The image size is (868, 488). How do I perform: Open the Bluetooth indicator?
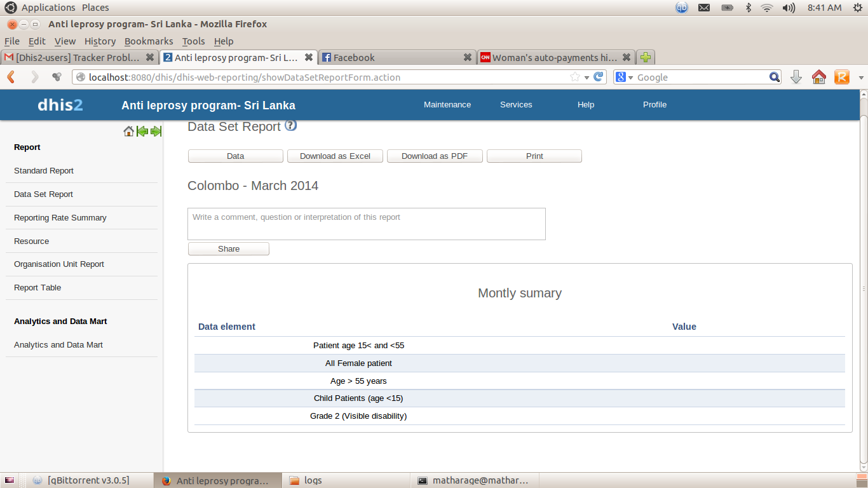[x=749, y=8]
